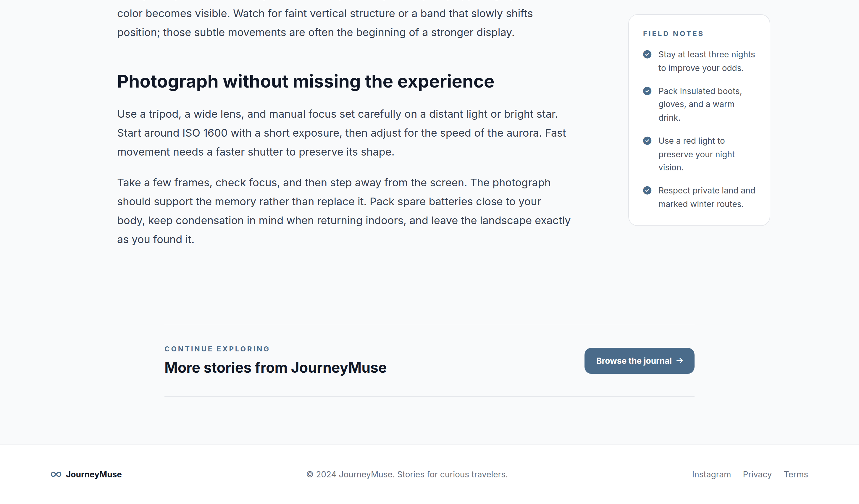Open the Terms footer link

pyautogui.click(x=796, y=474)
